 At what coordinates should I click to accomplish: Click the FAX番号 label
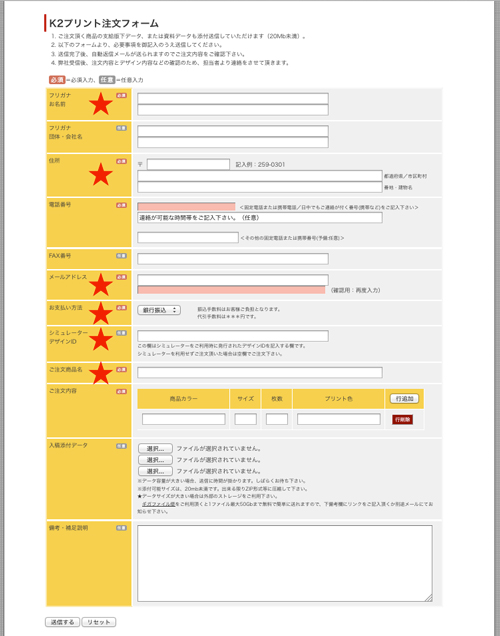click(60, 256)
